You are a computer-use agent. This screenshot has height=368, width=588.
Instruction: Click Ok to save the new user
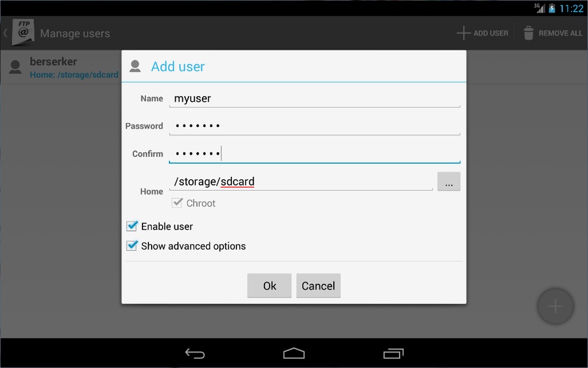click(269, 286)
